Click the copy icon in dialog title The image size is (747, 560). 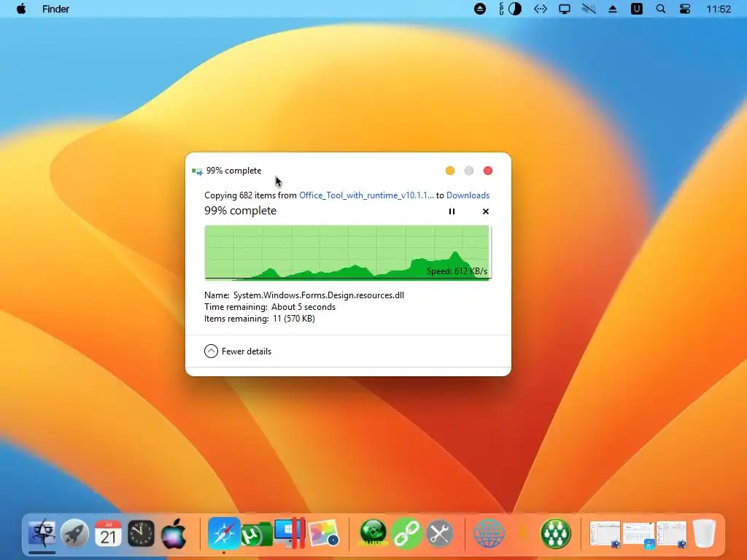tap(197, 171)
